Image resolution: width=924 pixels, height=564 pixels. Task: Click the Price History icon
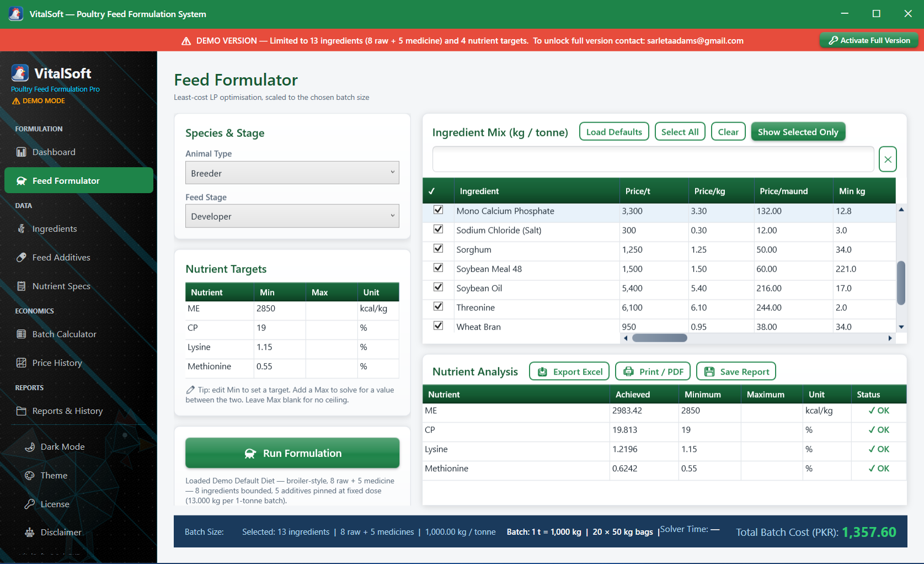22,363
